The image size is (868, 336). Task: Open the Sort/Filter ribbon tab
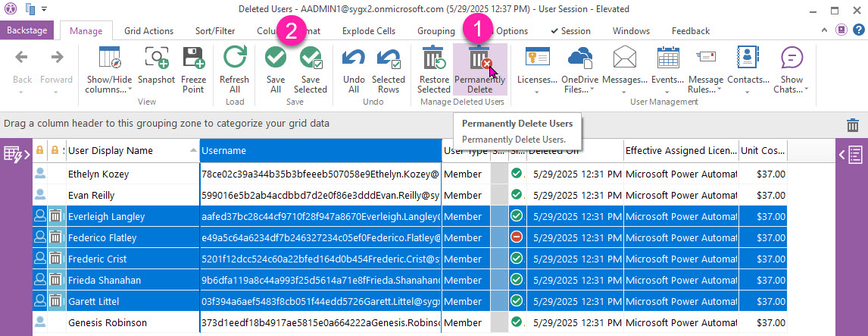click(x=215, y=31)
